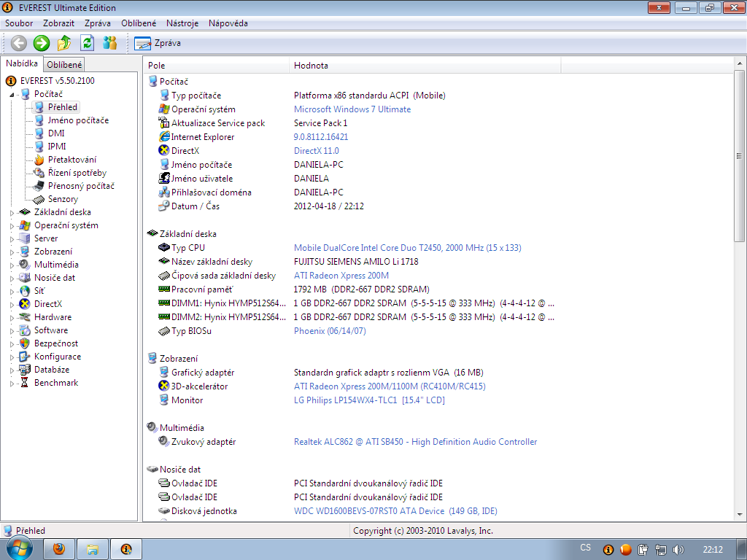
Task: Open Windows Explorer from the taskbar
Action: pyautogui.click(x=93, y=549)
